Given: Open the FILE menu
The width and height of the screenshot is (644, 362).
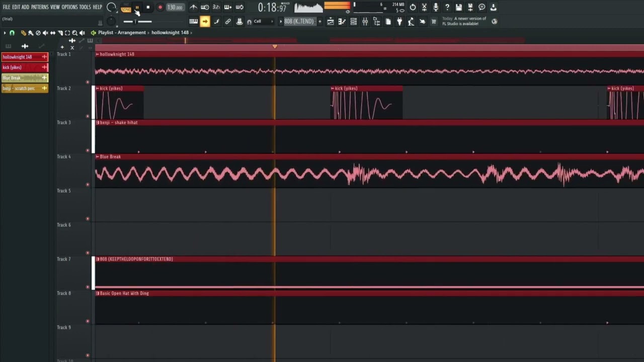Looking at the screenshot, I should click(x=7, y=7).
